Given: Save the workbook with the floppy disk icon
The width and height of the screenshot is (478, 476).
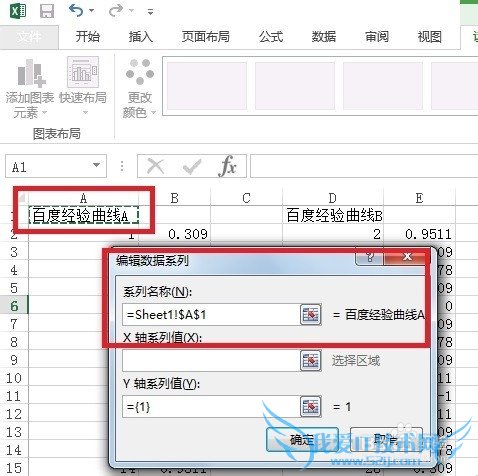Looking at the screenshot, I should click(47, 11).
